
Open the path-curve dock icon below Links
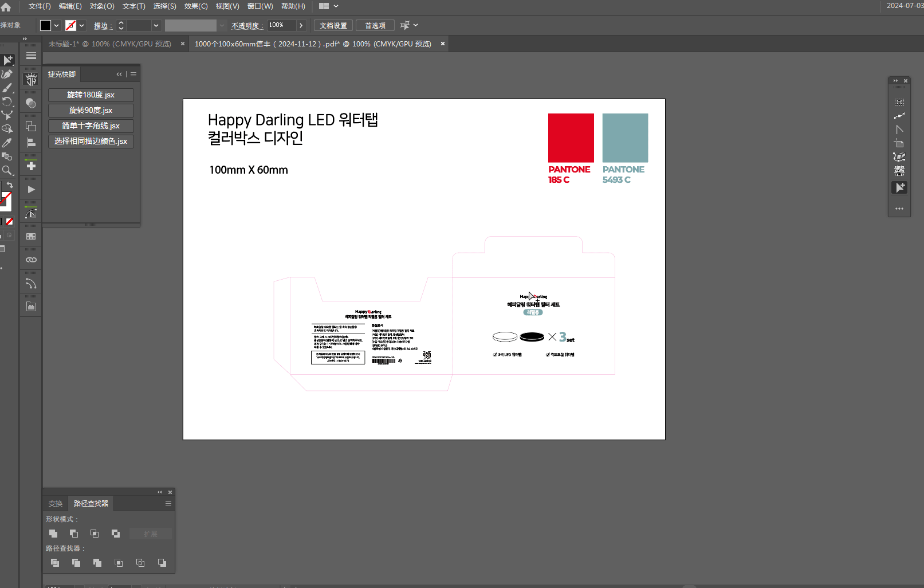point(31,284)
